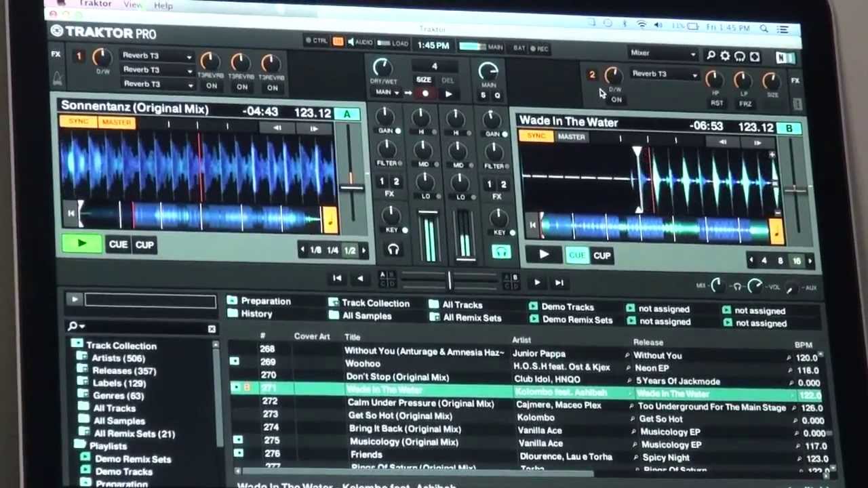Click the orange MIDI indicator in header
Viewport: 868px width, 488px height.
tap(338, 41)
